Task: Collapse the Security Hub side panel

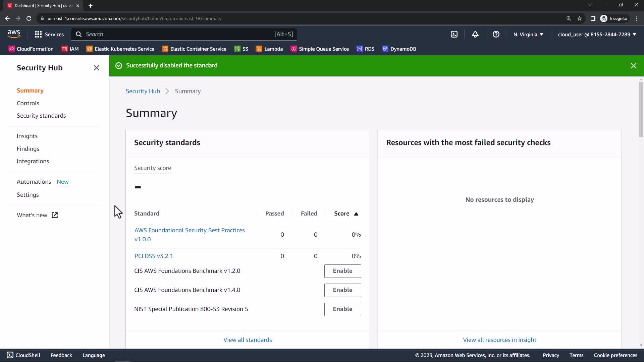Action: (x=97, y=68)
